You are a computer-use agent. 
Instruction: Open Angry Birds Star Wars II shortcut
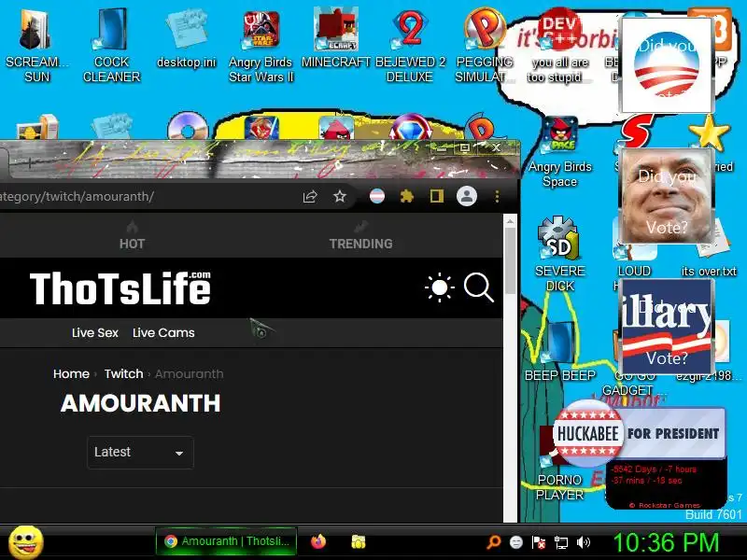tap(261, 45)
